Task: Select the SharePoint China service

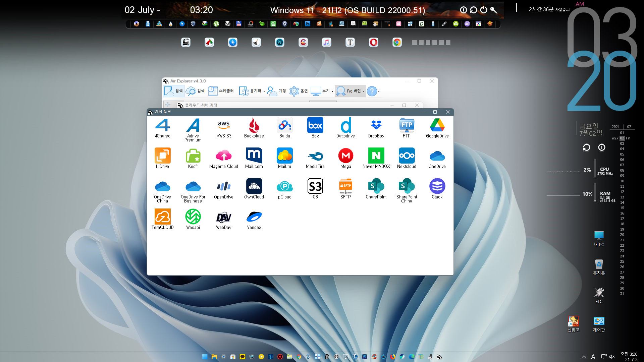Action: pos(407,191)
